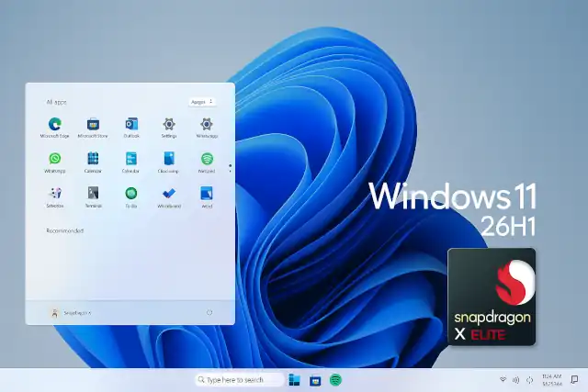Open the dark blue grid Calendar app
Viewport: 588px width, 392px height.
click(93, 162)
